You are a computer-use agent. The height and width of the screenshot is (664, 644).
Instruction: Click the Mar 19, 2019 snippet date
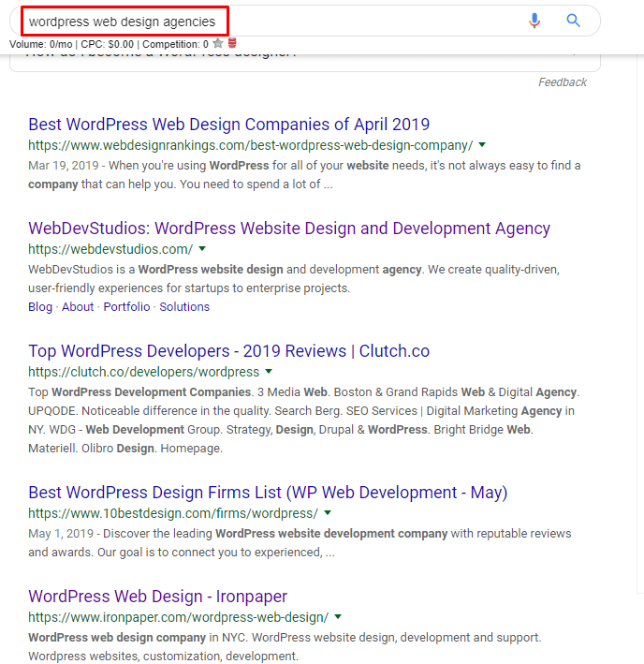pos(64,165)
